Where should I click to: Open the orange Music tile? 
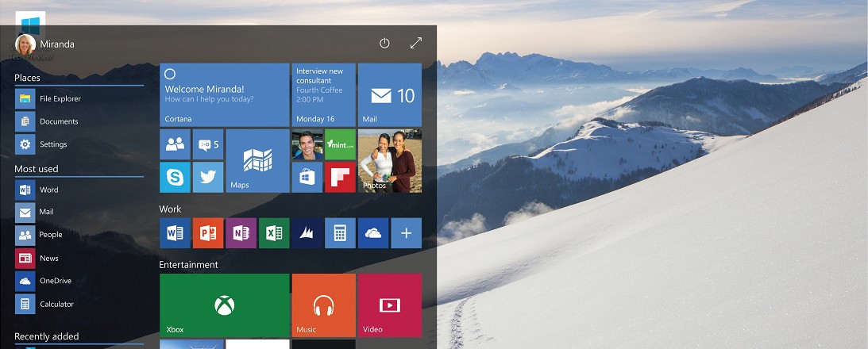(323, 305)
